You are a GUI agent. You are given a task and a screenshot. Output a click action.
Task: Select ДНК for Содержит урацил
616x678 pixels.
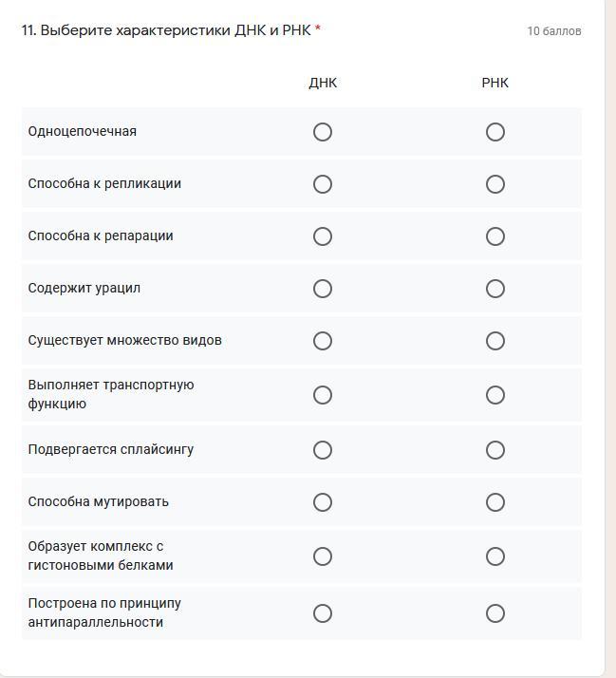coord(323,289)
